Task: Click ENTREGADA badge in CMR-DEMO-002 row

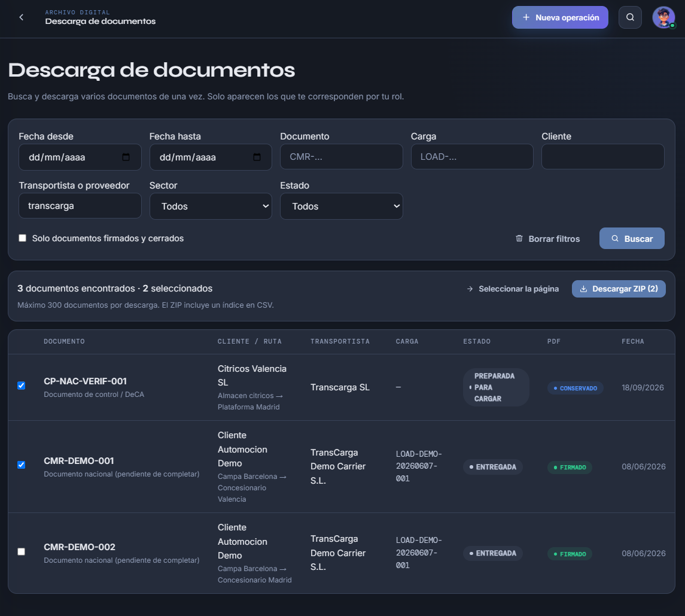Action: click(492, 554)
